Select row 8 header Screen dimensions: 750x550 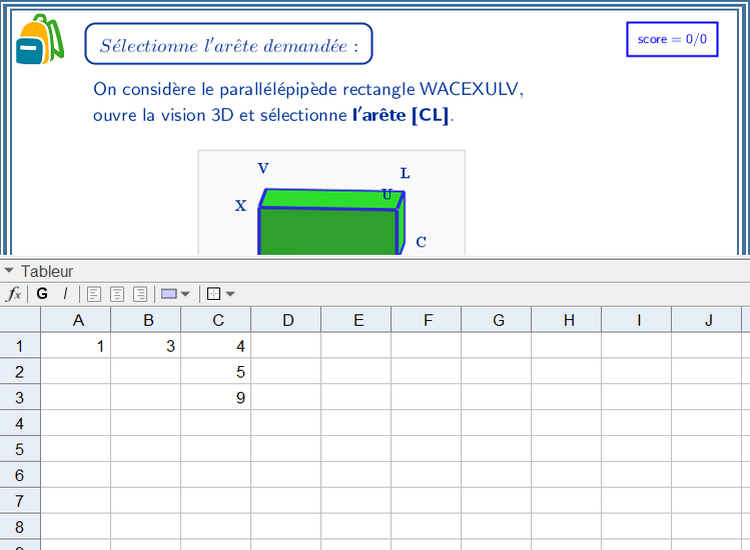[20, 526]
